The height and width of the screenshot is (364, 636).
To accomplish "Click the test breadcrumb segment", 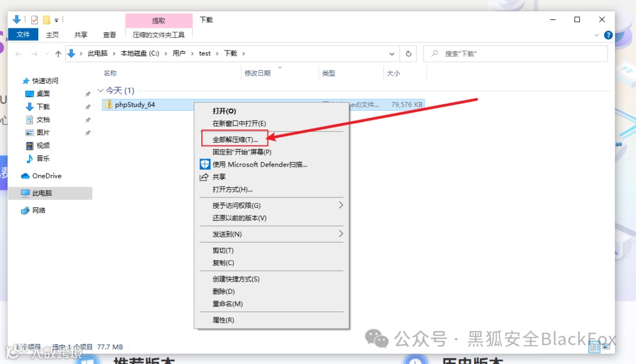I will coord(205,53).
